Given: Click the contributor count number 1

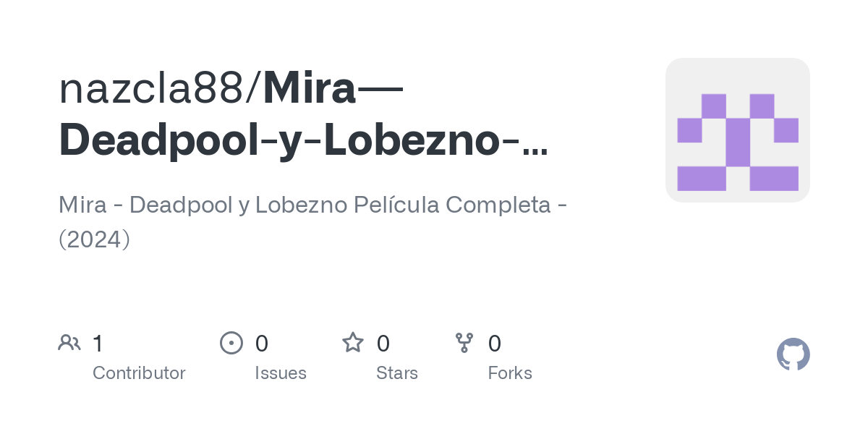Looking at the screenshot, I should (98, 343).
